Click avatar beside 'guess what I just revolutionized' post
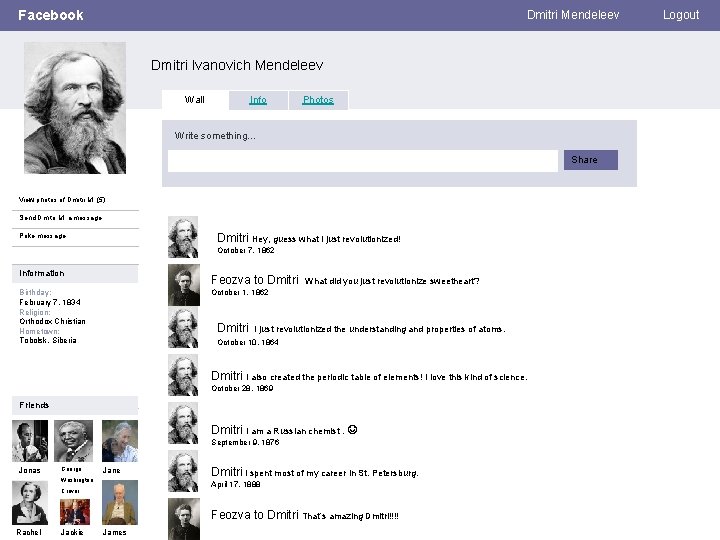The width and height of the screenshot is (720, 540). coord(183,237)
